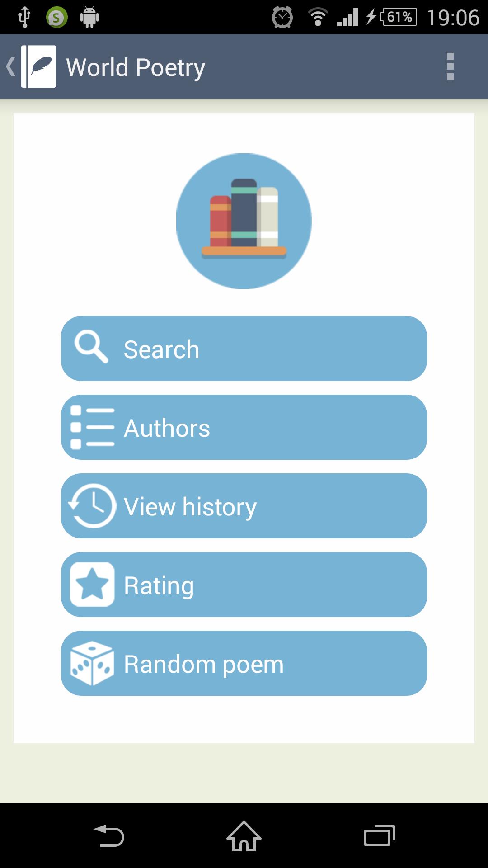Tap the battery percentage indicator

click(x=399, y=17)
